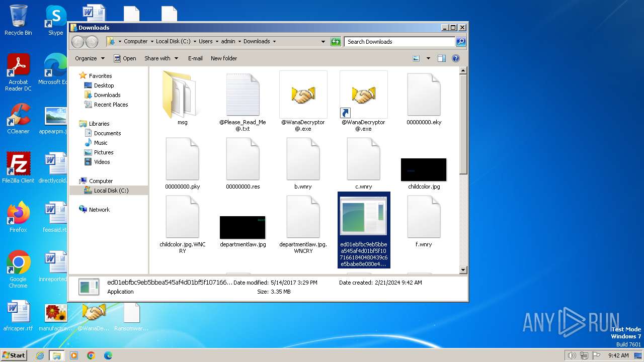Image resolution: width=644 pixels, height=362 pixels.
Task: Open the Acrobat Reader DC desktop shortcut
Action: 18,72
